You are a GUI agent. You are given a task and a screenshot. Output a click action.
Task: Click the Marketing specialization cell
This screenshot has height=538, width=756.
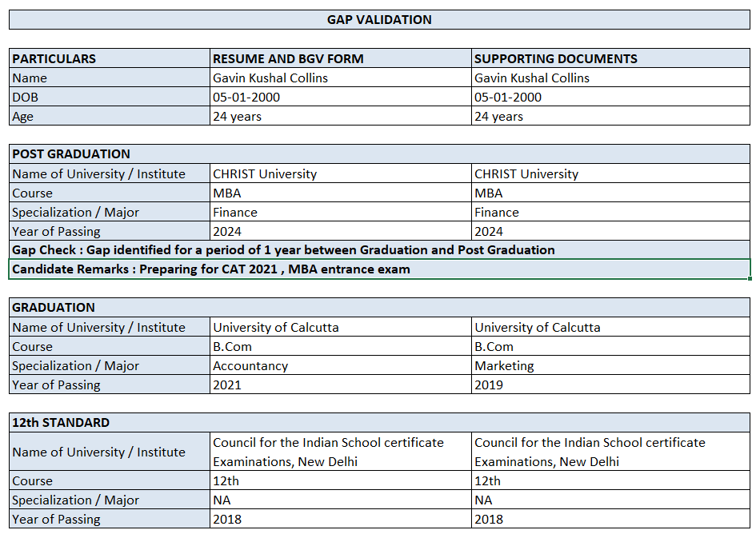610,365
